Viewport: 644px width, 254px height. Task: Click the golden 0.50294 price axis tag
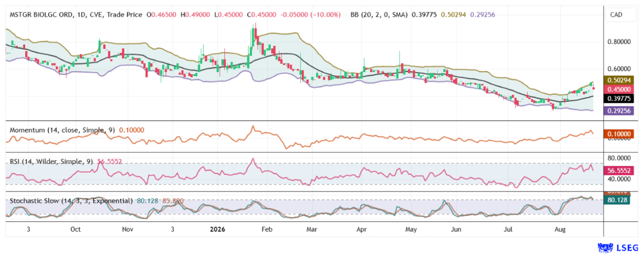[x=619, y=80]
